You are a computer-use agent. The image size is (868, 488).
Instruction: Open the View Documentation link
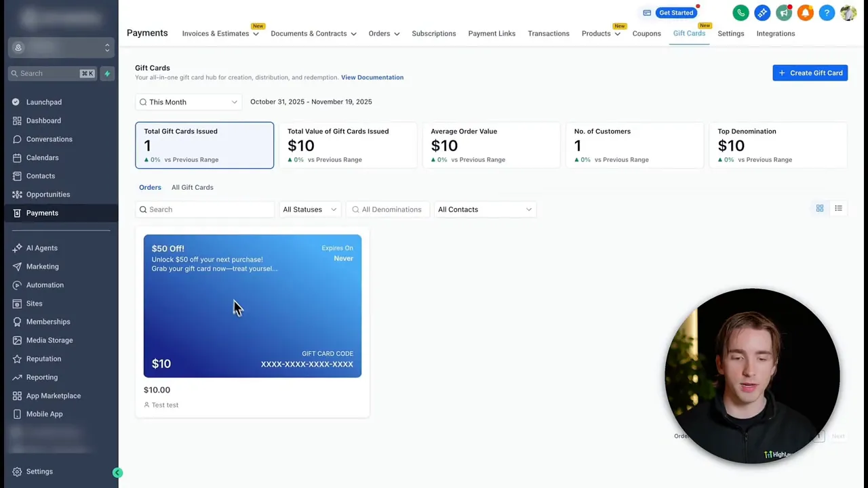[x=372, y=77]
